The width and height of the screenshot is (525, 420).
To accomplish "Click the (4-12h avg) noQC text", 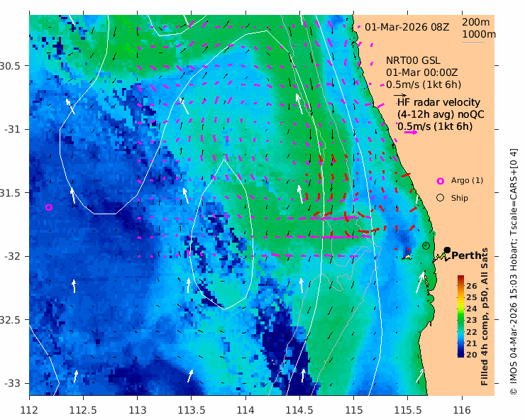I will [x=441, y=114].
